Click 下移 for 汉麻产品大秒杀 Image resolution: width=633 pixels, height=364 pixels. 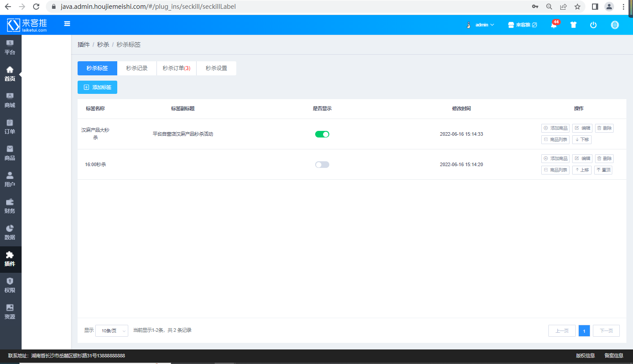pos(582,140)
